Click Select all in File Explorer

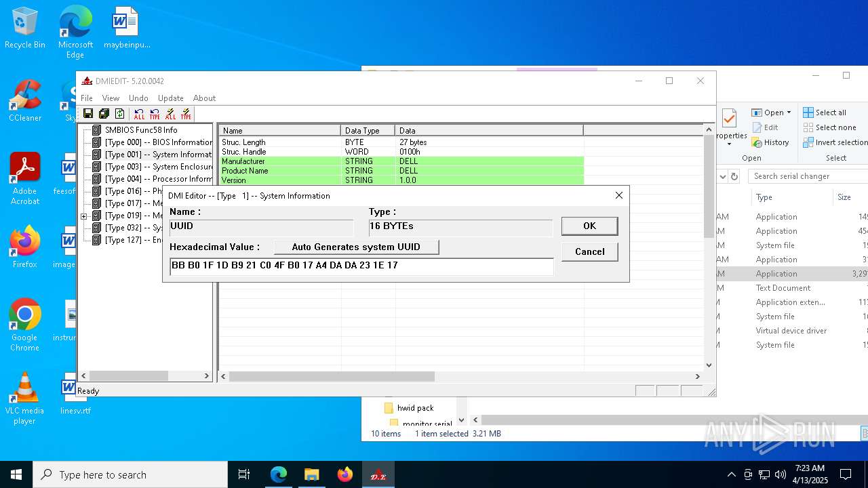pyautogui.click(x=825, y=113)
